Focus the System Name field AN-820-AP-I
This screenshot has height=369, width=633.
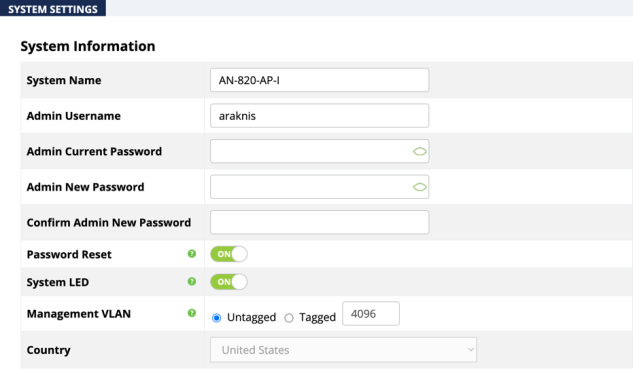pyautogui.click(x=319, y=80)
